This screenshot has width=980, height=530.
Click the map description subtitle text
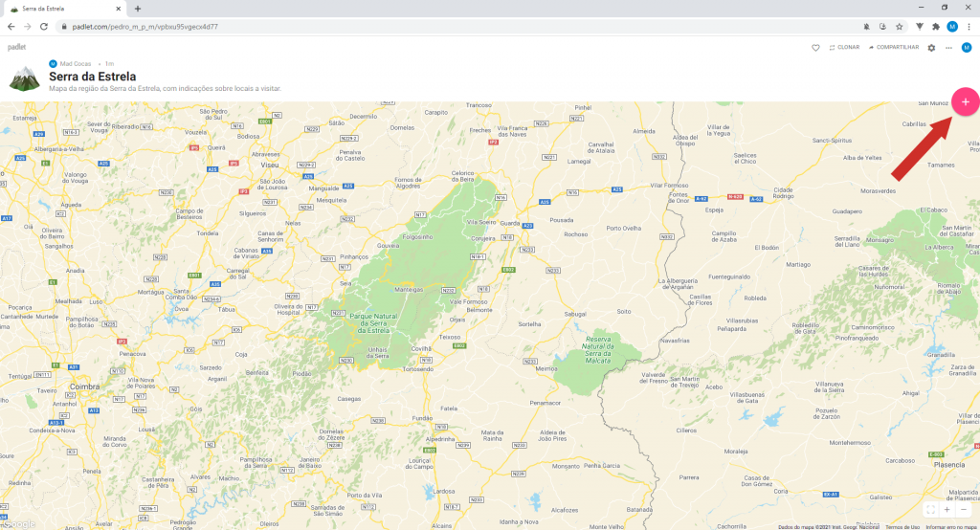165,89
